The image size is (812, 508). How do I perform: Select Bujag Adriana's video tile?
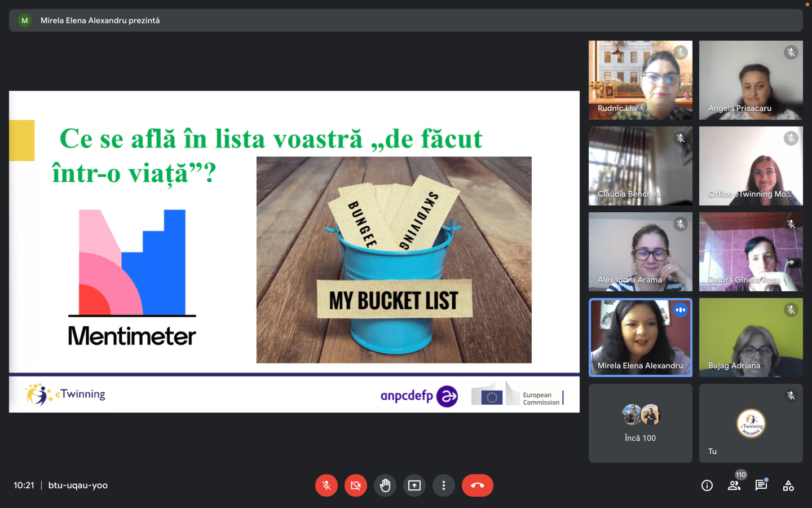pyautogui.click(x=751, y=338)
